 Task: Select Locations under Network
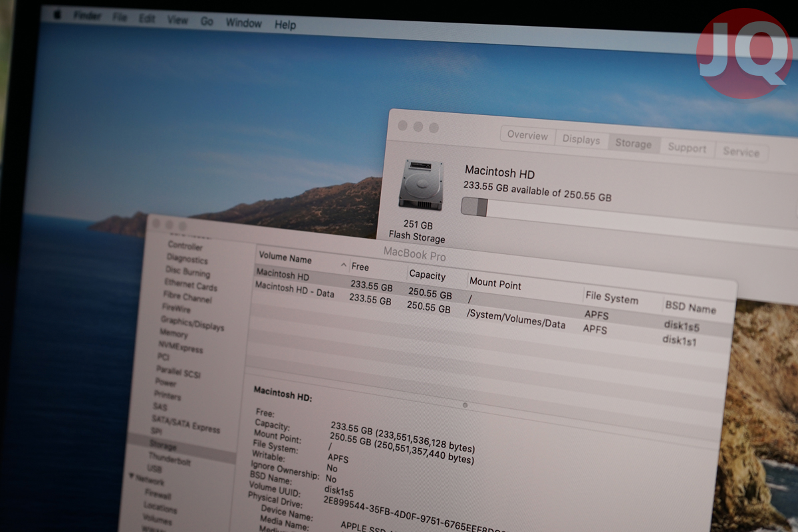(160, 507)
